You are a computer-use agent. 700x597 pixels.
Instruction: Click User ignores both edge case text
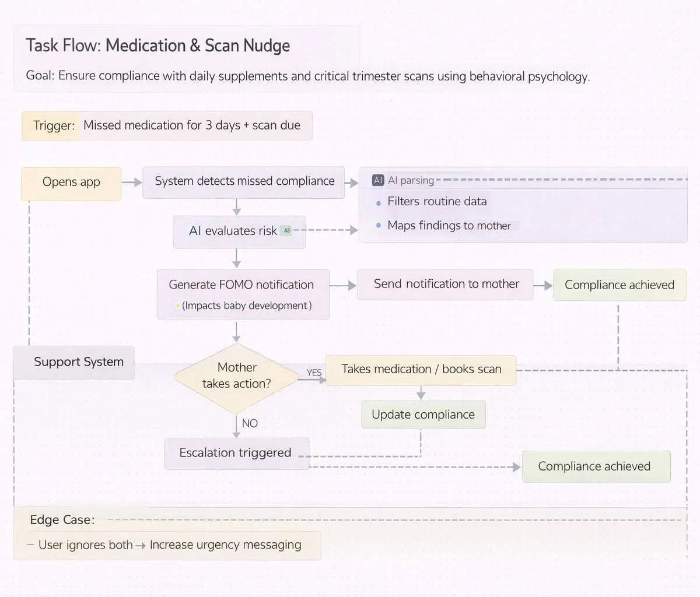(x=85, y=545)
